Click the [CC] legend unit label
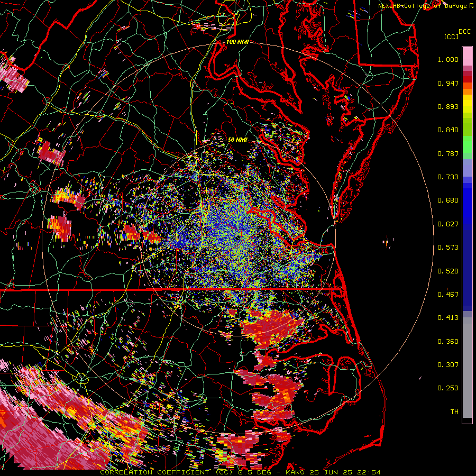This screenshot has height=476, width=476. [x=451, y=36]
